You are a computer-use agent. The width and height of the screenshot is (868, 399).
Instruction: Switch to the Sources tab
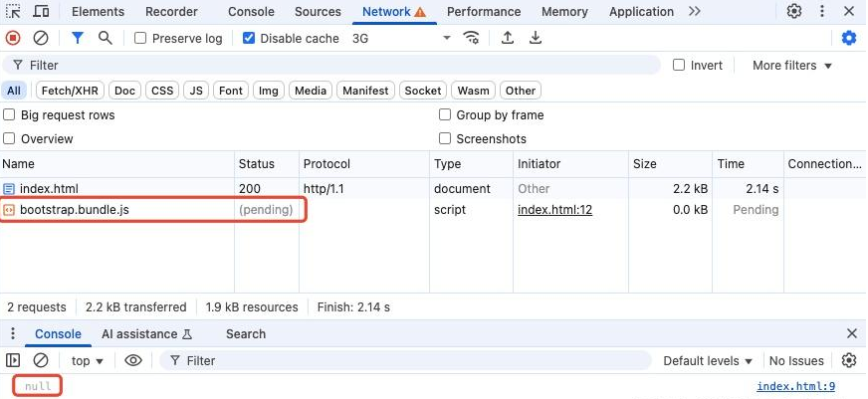pyautogui.click(x=318, y=12)
